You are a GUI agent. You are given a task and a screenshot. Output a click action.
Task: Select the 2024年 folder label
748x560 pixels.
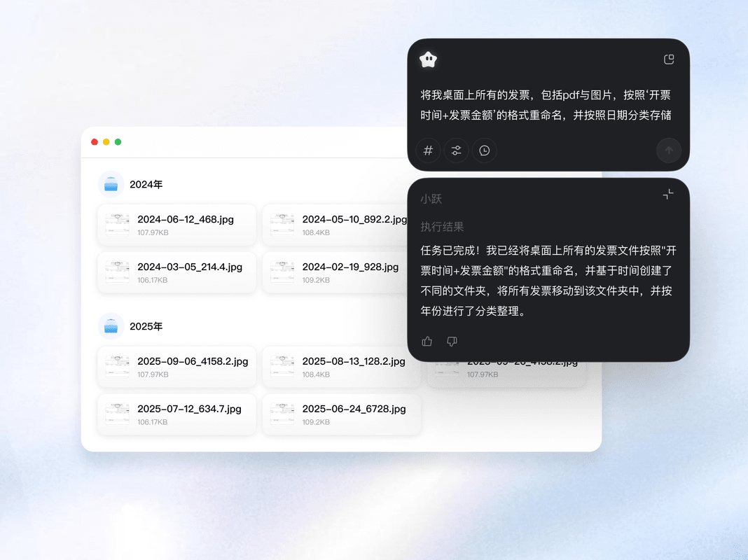(146, 184)
